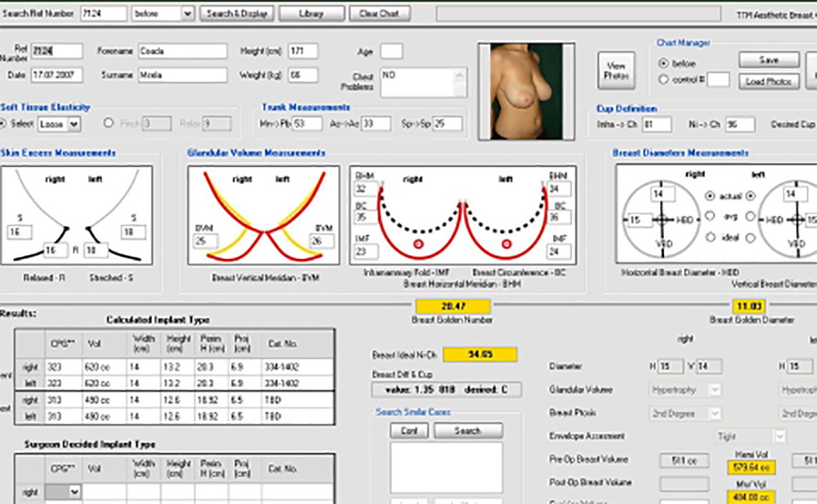Expand the right Breast Ptosis dropdown
The image size is (817, 504).
pos(715,413)
